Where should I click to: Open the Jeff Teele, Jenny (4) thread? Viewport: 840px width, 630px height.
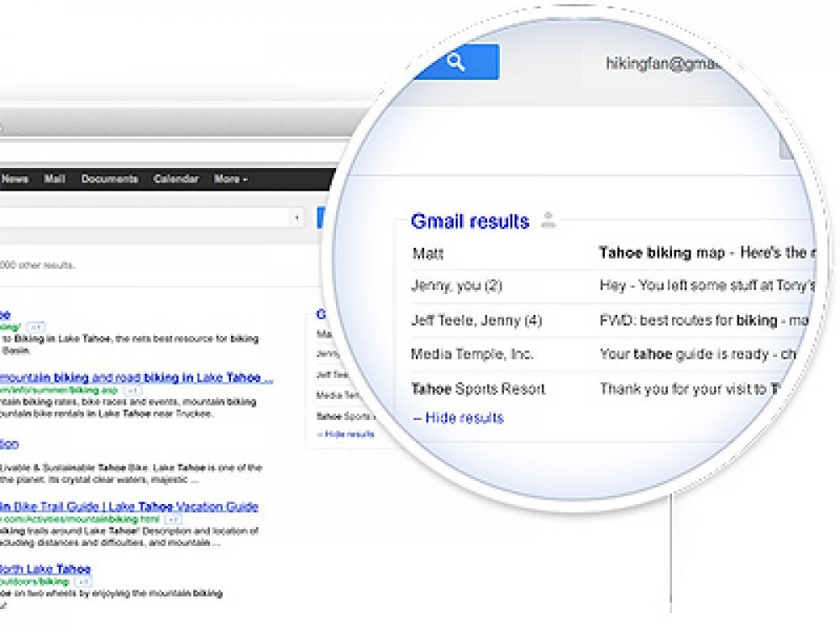point(476,320)
